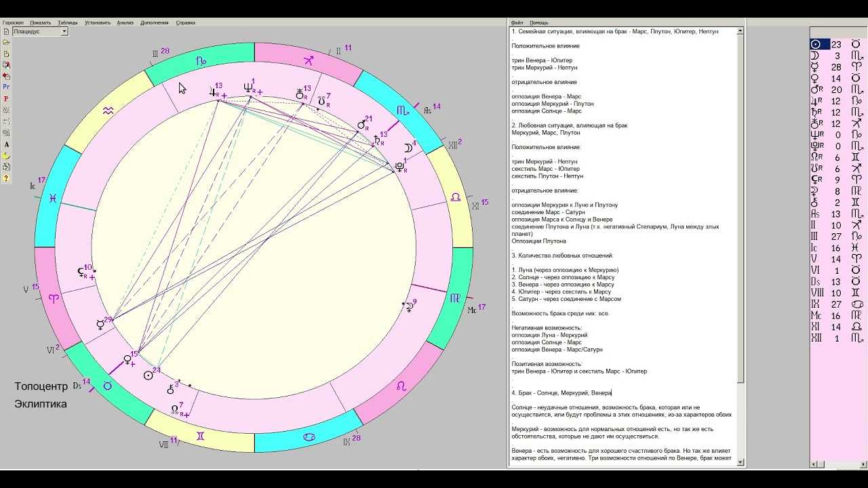
Task: Open the Файл menu in notes window
Action: click(x=517, y=22)
